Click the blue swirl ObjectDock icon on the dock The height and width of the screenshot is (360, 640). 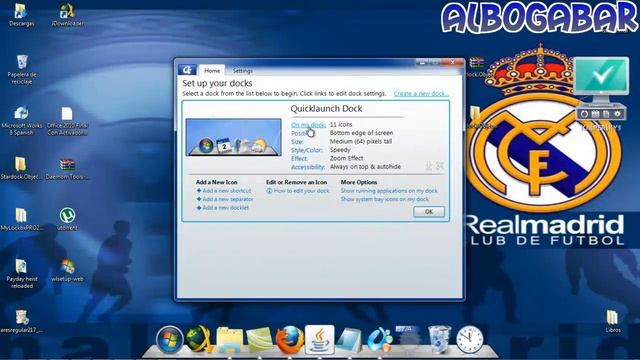380,340
